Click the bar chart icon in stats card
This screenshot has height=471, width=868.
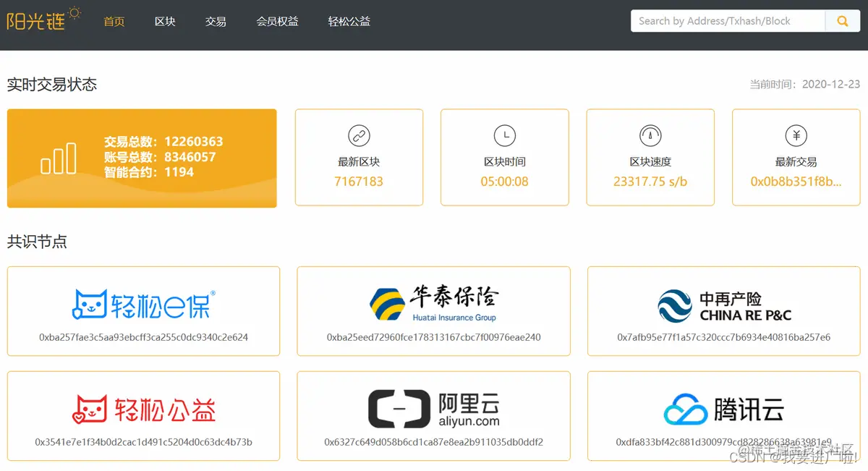tap(59, 158)
